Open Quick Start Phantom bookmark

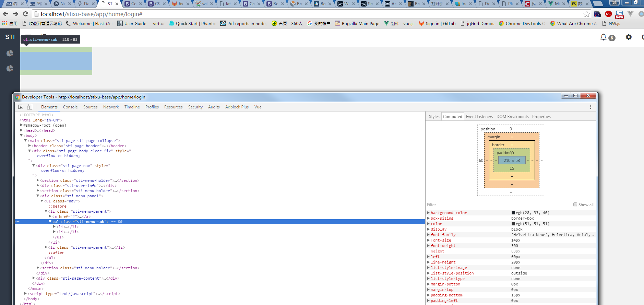click(x=192, y=23)
